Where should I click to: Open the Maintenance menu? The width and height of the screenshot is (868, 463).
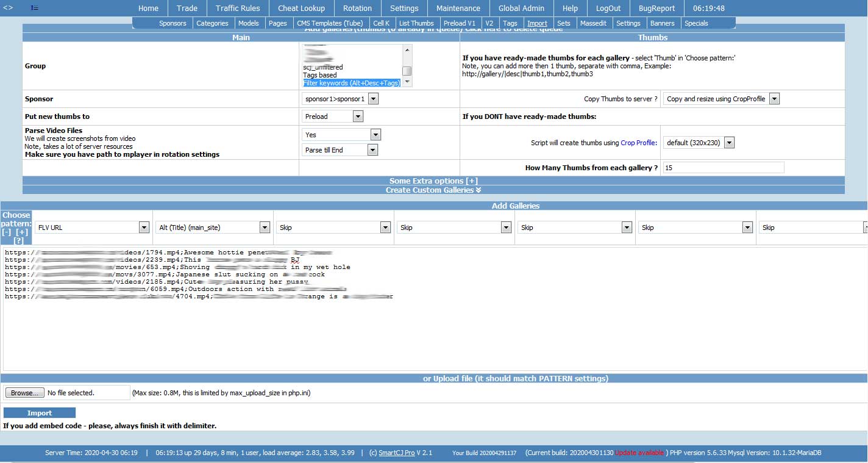click(458, 8)
